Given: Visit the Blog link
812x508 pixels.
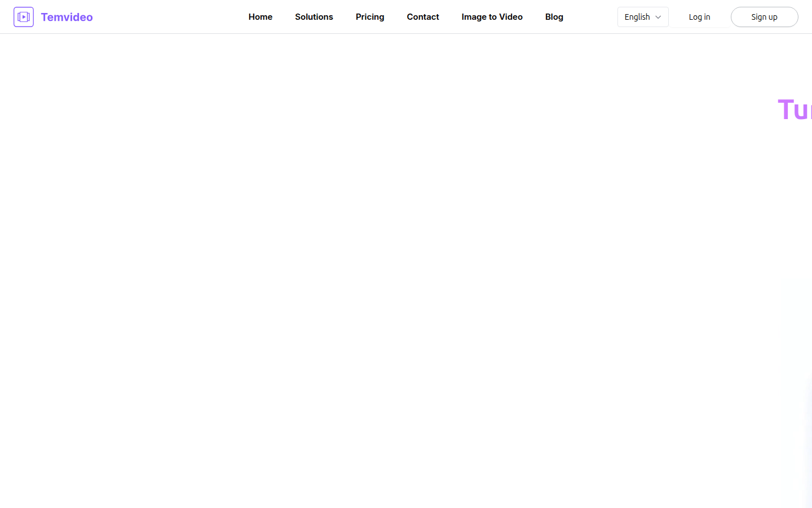Looking at the screenshot, I should (554, 17).
